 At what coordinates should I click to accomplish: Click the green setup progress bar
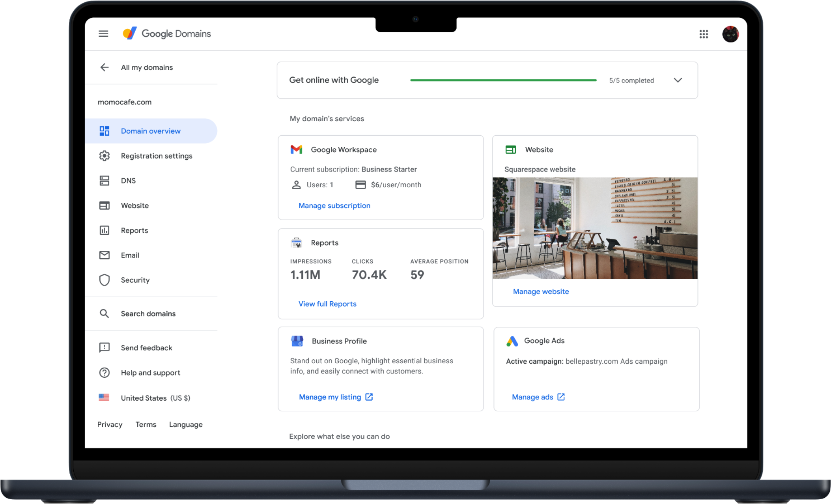503,80
